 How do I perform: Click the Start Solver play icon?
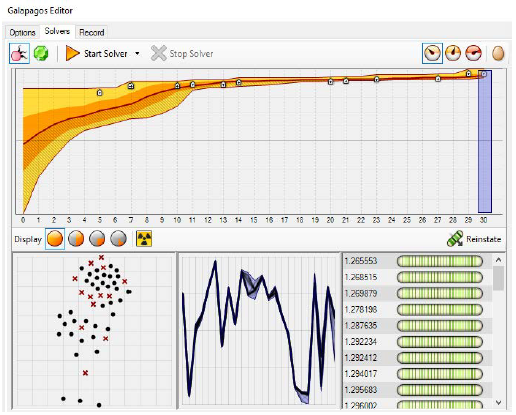click(72, 53)
